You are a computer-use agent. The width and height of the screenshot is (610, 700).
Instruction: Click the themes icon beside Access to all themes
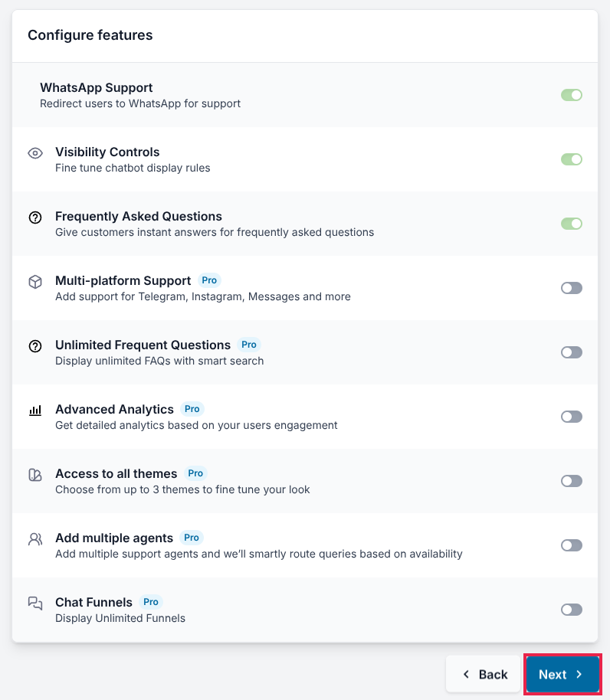(x=35, y=475)
